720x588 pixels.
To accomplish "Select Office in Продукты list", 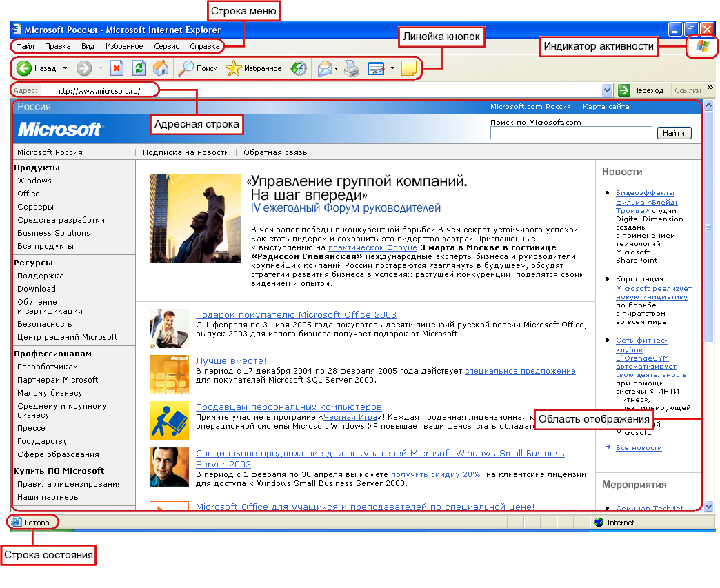I will [28, 194].
